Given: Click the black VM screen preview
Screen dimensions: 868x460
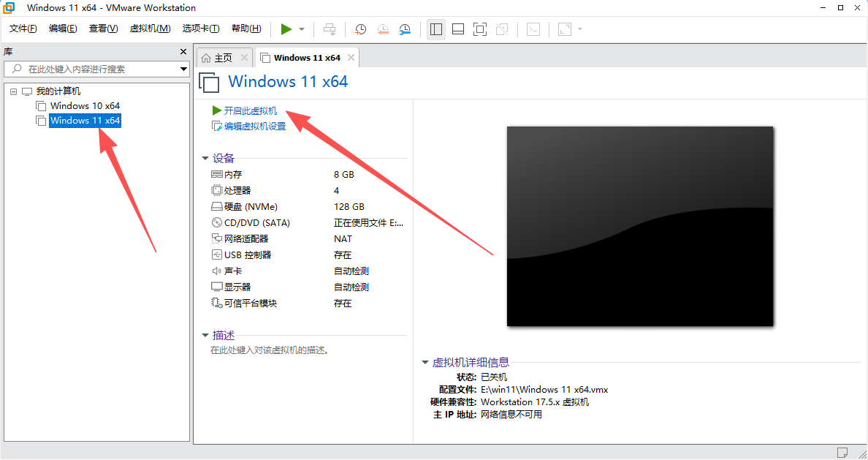Looking at the screenshot, I should [640, 226].
